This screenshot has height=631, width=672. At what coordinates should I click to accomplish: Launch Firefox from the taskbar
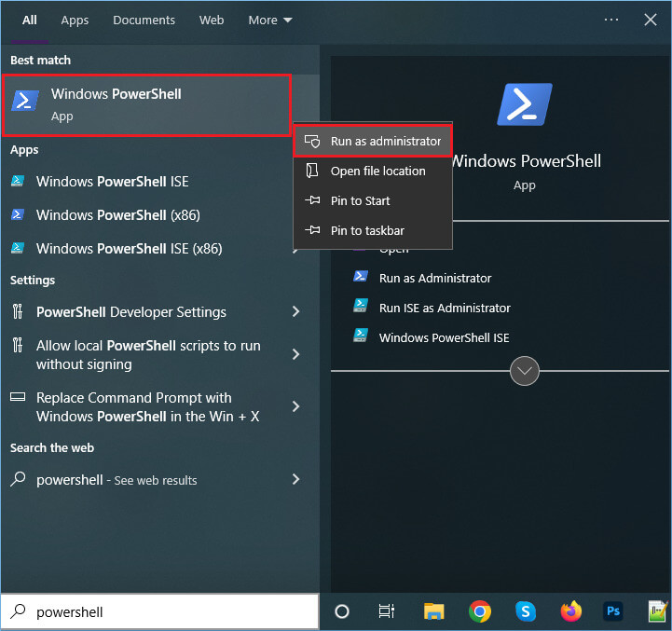570,611
